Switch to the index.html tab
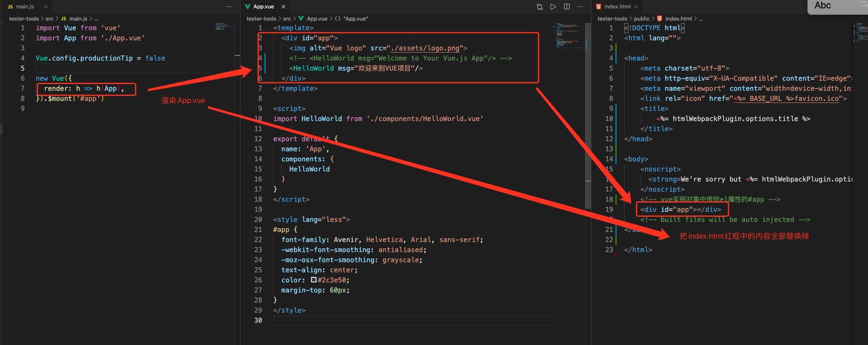868x345 pixels. click(x=617, y=7)
